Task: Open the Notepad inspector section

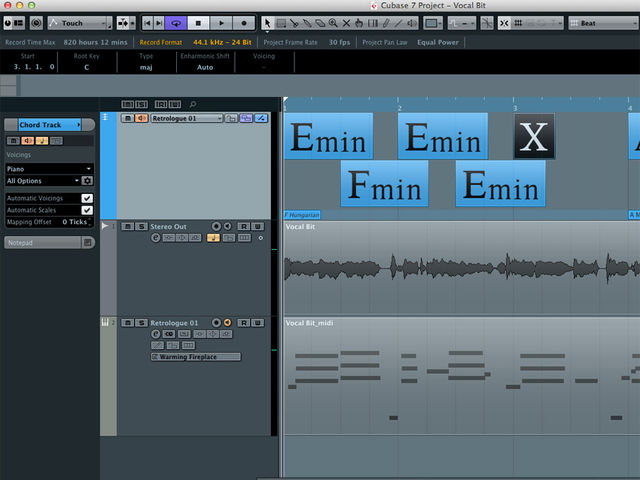Action: point(49,243)
